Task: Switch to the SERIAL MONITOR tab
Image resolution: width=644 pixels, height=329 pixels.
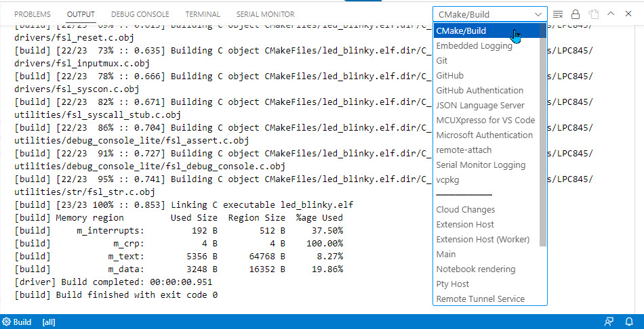Action: pyautogui.click(x=265, y=14)
